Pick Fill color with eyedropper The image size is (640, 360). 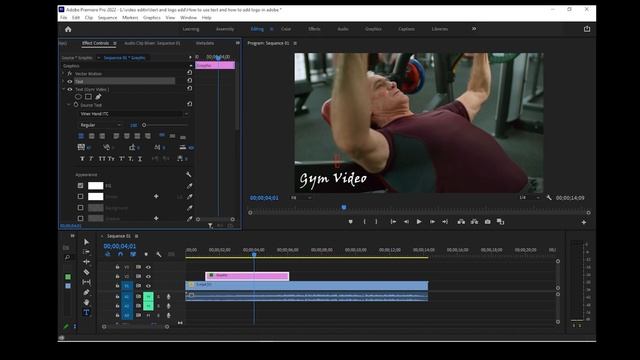click(189, 186)
